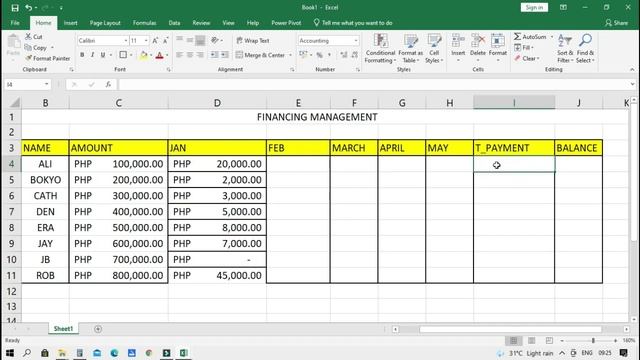This screenshot has width=640, height=360.
Task: Switch to the Formulas tab
Action: tap(144, 23)
